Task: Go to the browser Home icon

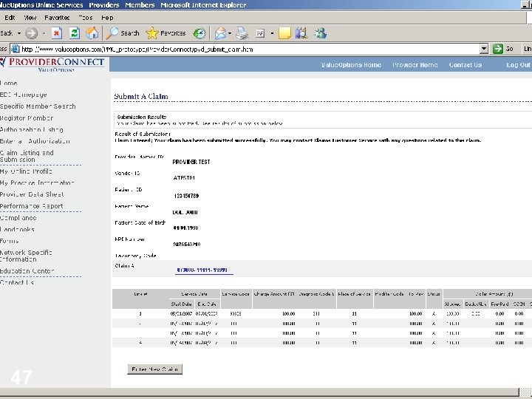Action: click(x=92, y=33)
